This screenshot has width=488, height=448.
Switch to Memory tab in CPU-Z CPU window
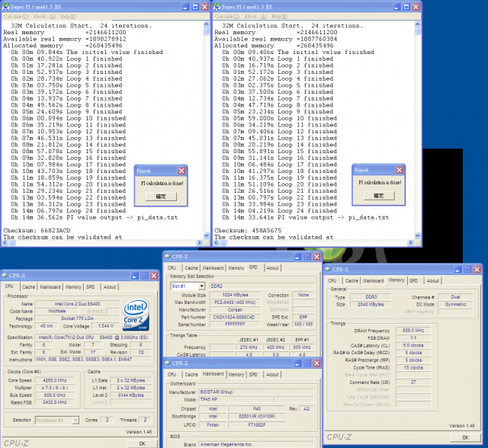pos(73,287)
